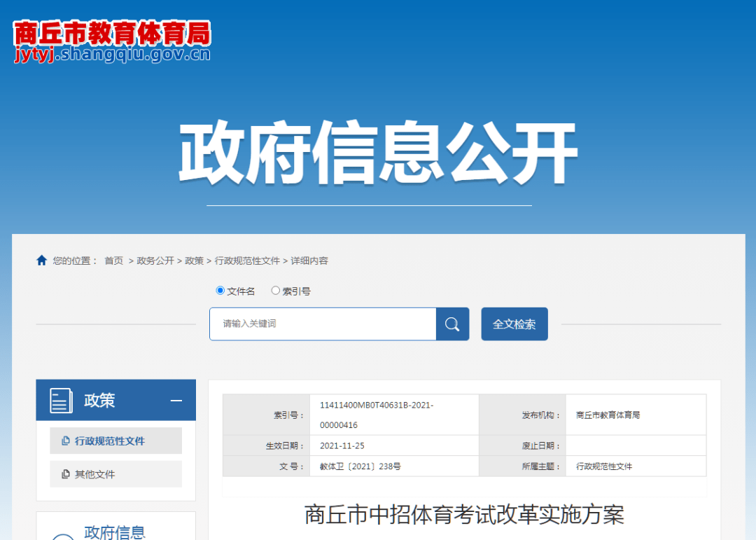Click the file icon next to 其他文件
Viewport: 756px width, 540px height.
point(66,474)
